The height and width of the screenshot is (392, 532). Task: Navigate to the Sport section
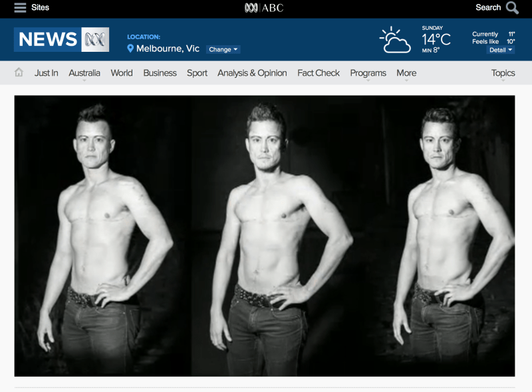[197, 73]
